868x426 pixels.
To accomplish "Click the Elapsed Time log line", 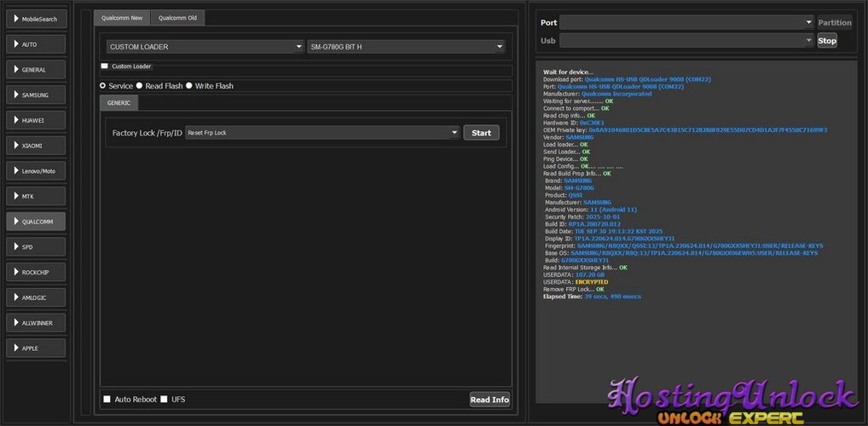I will [x=593, y=296].
